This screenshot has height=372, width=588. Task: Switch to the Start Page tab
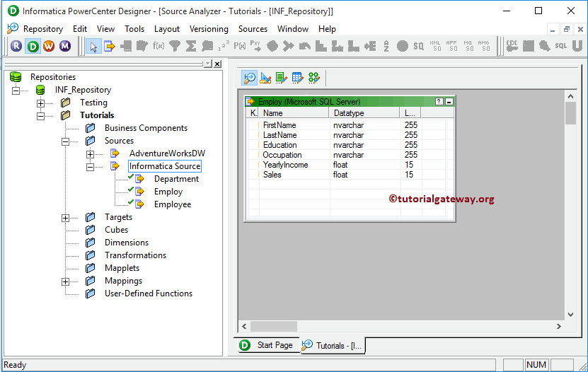(x=268, y=345)
